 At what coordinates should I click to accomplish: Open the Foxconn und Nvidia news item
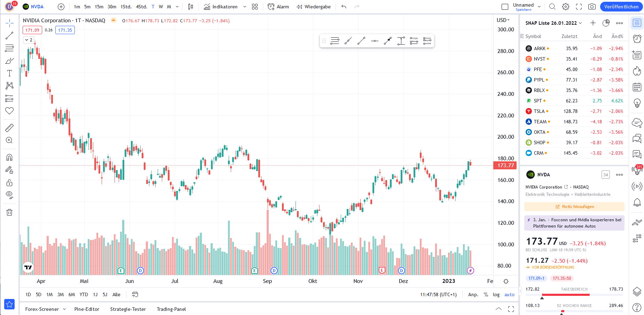coord(574,223)
